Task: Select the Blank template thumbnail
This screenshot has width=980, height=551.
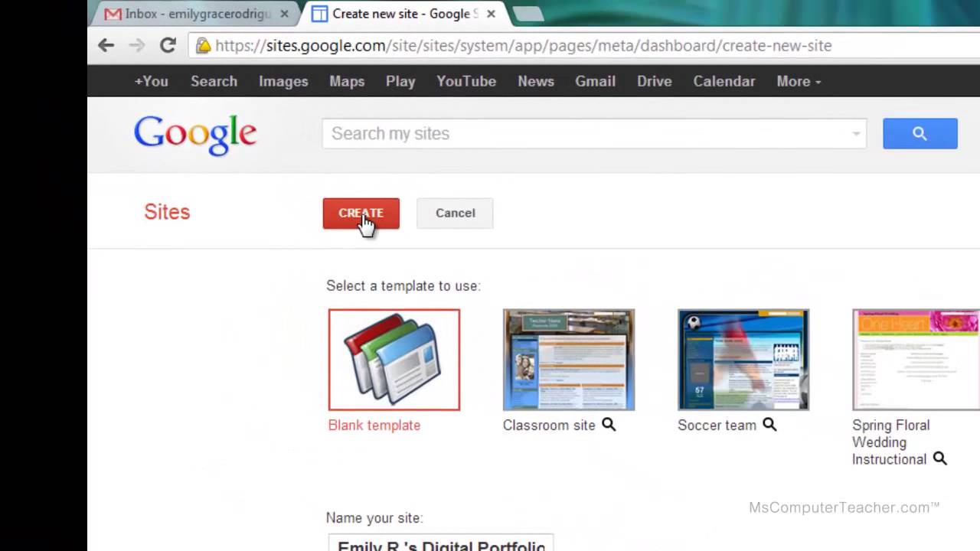Action: 394,360
